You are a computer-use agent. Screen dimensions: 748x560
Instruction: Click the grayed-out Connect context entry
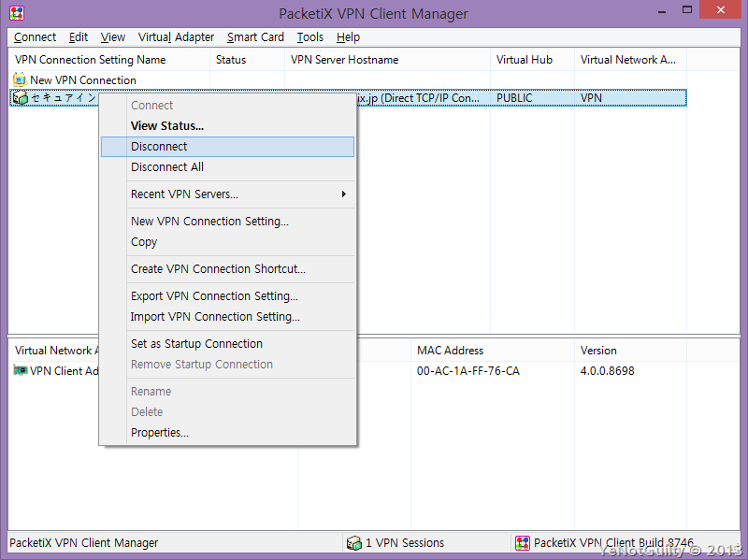coord(227,106)
